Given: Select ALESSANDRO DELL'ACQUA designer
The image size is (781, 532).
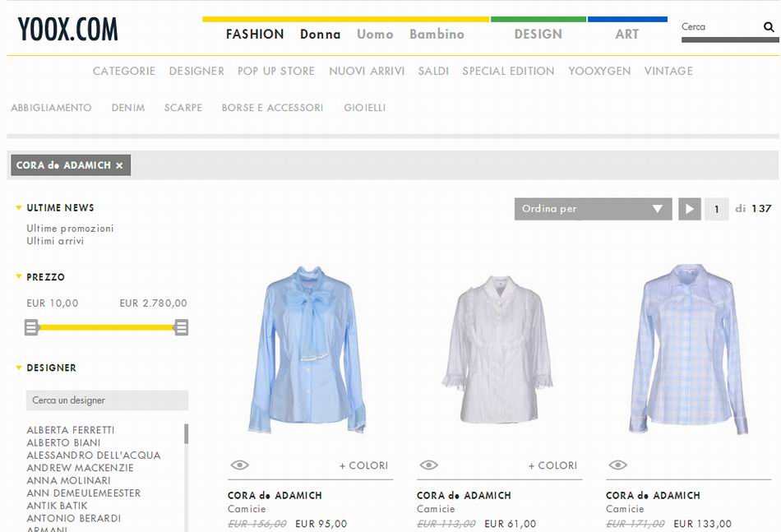Looking at the screenshot, I should click(x=94, y=456).
